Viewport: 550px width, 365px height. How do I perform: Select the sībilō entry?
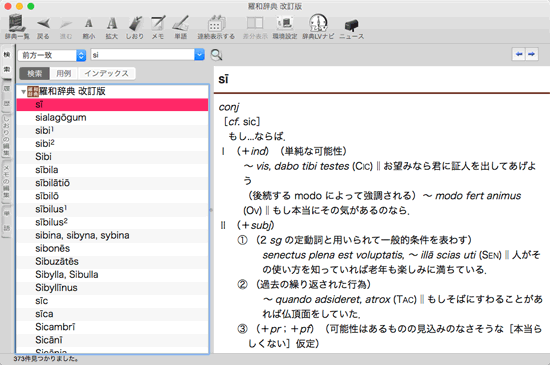point(112,196)
